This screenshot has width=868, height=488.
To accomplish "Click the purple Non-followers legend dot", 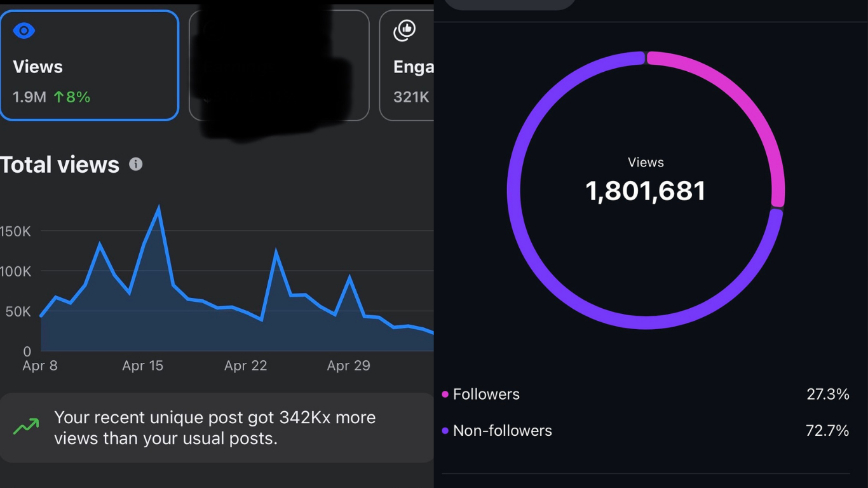I will tap(445, 431).
